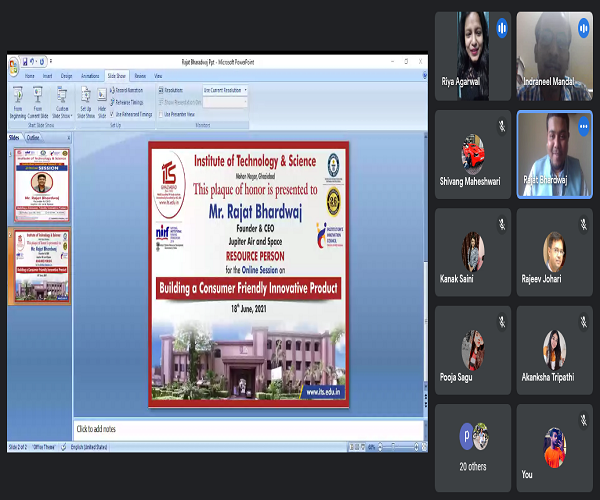600x500 pixels.
Task: Click the 'Office Theme' status bar entry
Action: point(44,447)
